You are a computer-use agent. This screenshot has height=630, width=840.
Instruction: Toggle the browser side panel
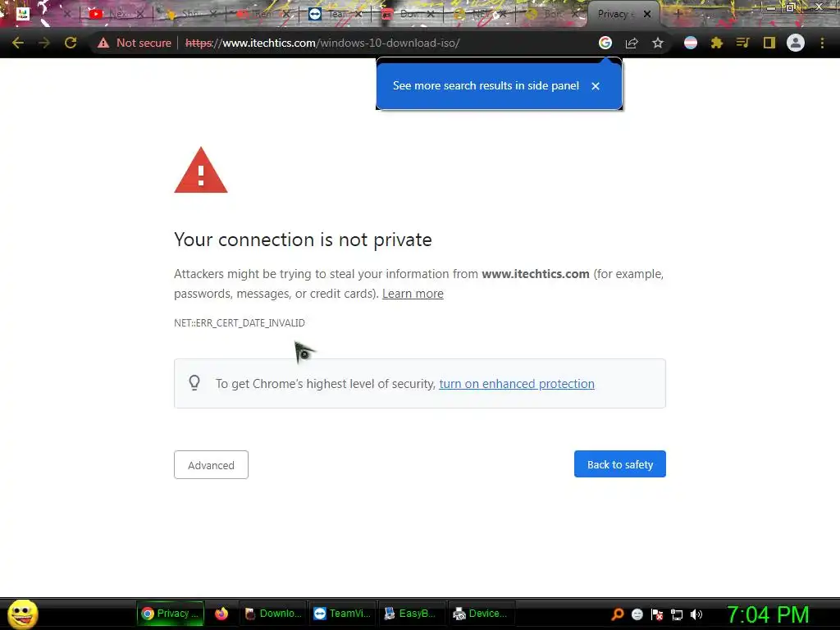[x=769, y=43]
